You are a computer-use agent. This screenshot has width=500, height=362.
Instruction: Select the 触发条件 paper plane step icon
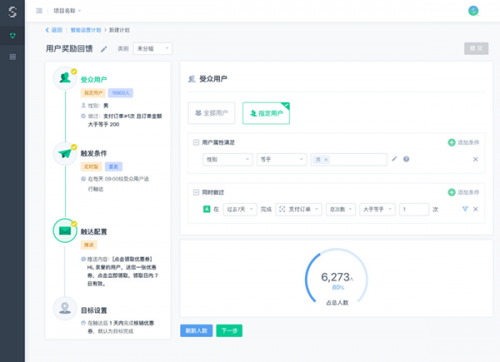pyautogui.click(x=65, y=154)
